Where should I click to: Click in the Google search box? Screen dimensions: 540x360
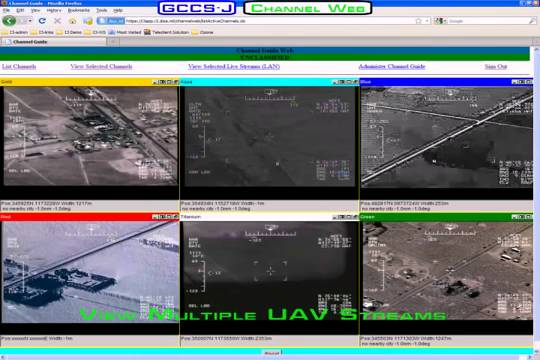point(487,21)
